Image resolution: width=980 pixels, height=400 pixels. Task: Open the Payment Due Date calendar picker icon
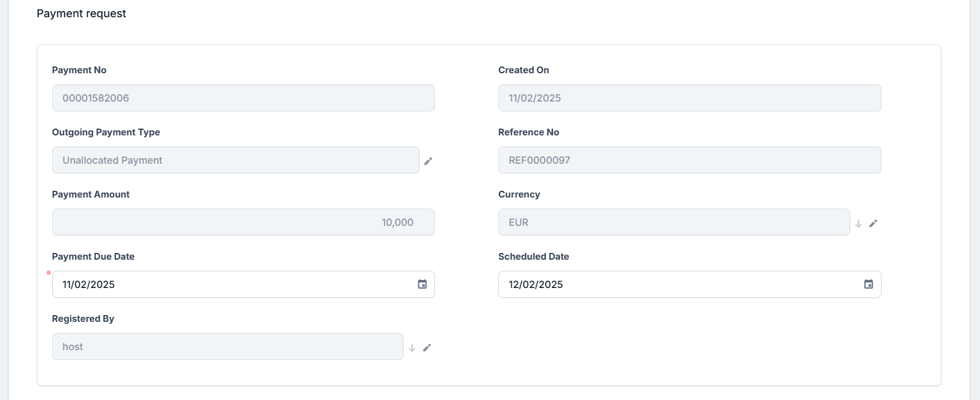point(422,284)
